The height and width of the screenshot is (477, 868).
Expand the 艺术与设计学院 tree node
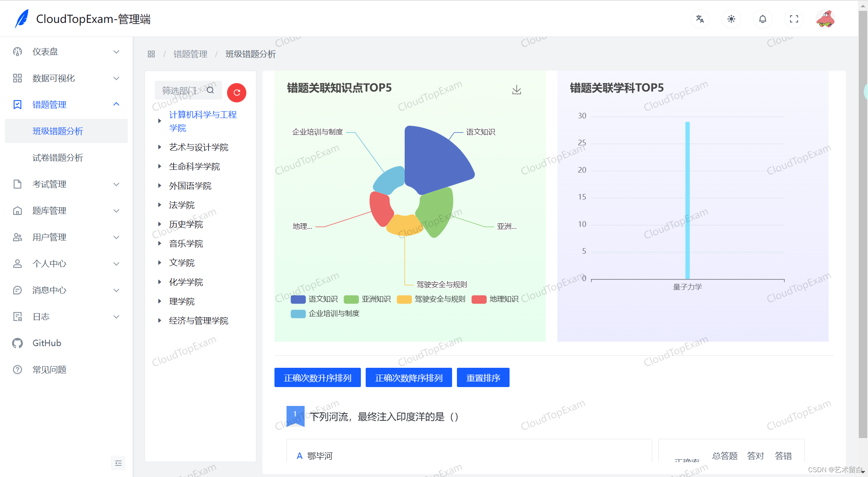[x=160, y=147]
